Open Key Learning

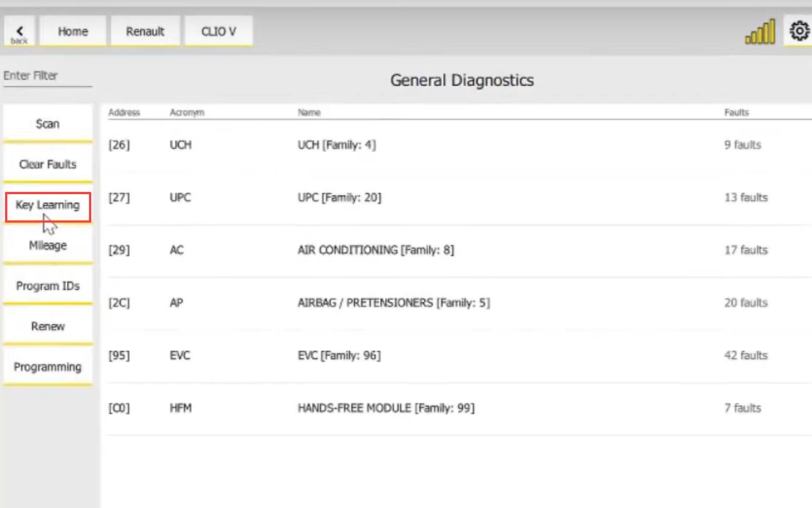click(x=47, y=206)
